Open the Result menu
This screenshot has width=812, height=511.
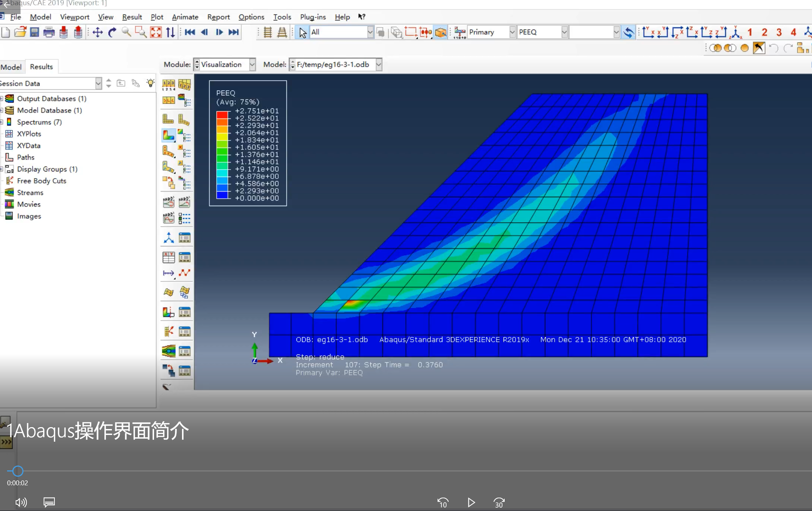click(132, 17)
